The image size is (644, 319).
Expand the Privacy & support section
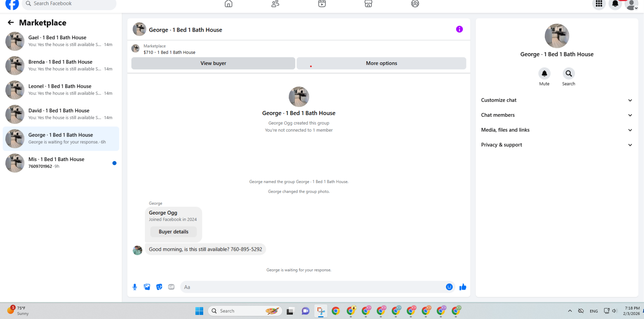557,145
